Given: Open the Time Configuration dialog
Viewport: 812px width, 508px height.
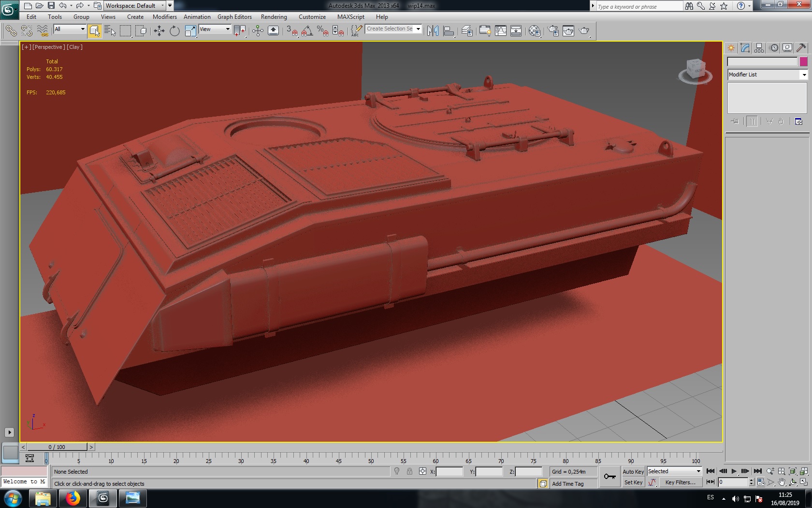Looking at the screenshot, I should (x=761, y=482).
